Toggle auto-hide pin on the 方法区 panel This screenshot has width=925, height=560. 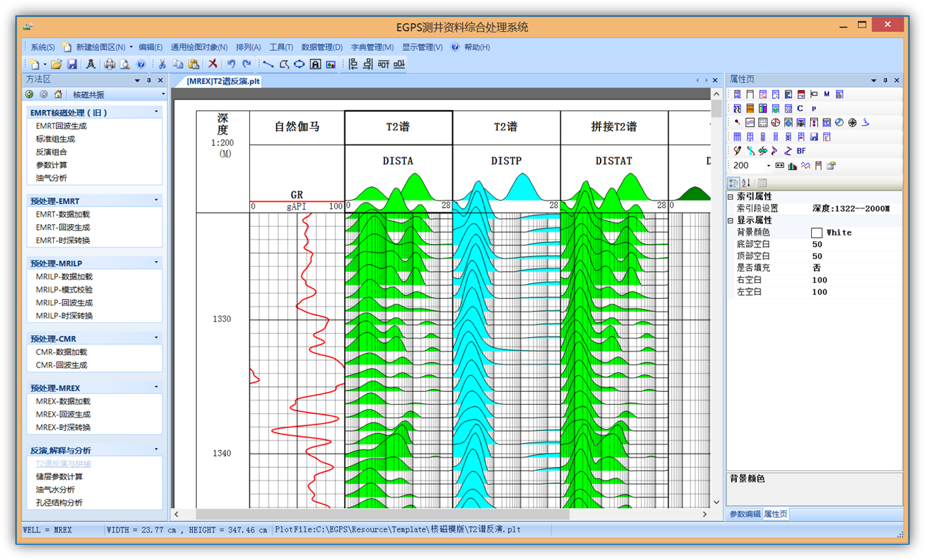[x=149, y=80]
